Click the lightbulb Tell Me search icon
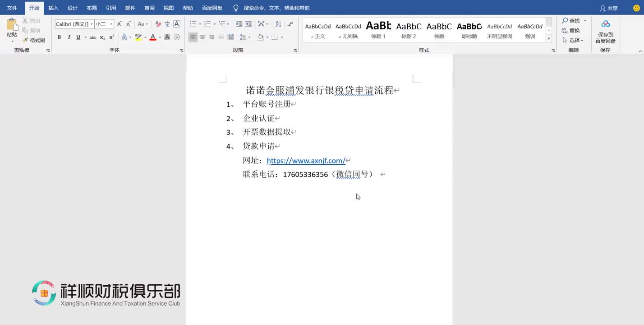 [235, 8]
